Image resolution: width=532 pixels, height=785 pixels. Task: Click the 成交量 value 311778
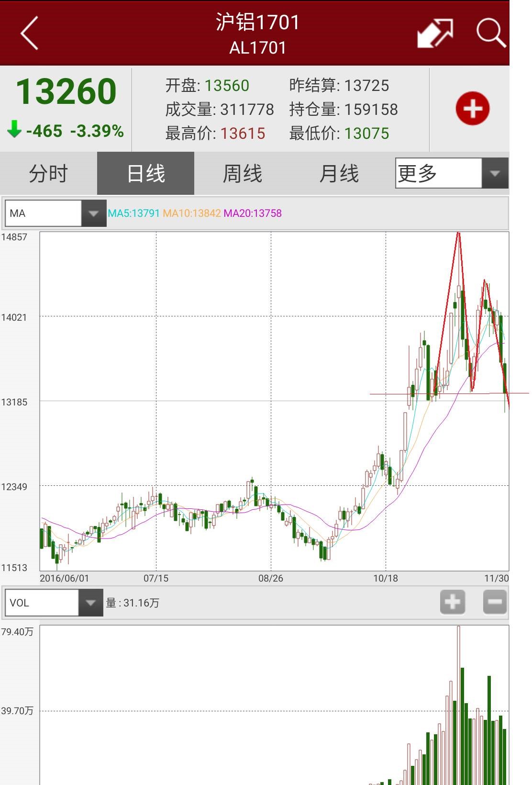247,110
